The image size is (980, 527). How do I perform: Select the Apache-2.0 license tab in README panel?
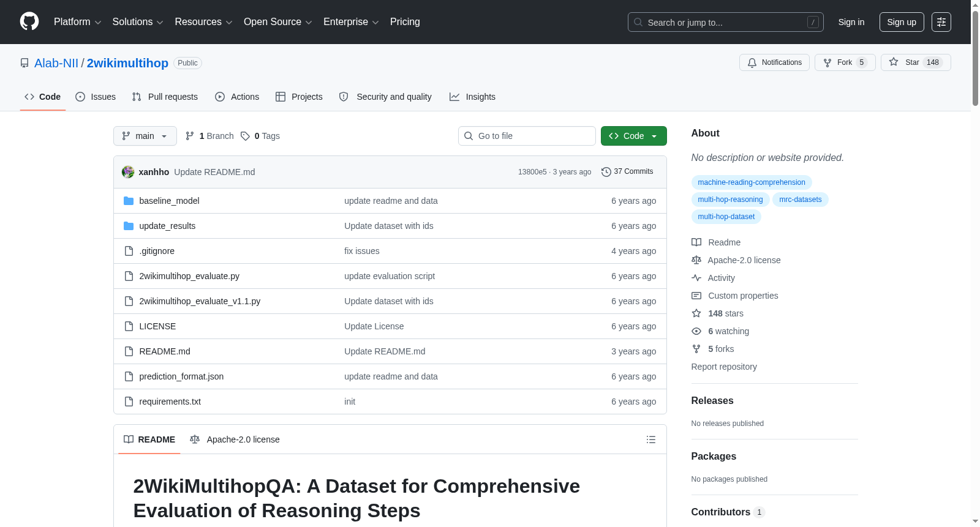click(235, 439)
